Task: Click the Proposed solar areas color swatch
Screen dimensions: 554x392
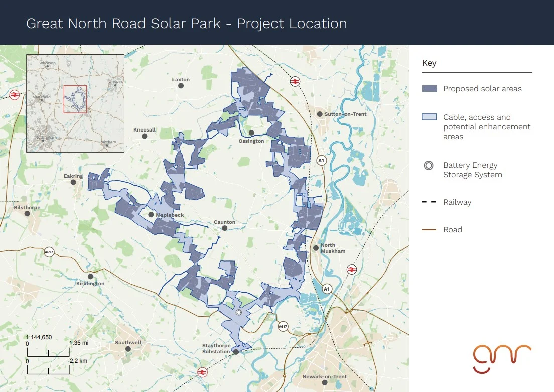Action: pyautogui.click(x=429, y=89)
